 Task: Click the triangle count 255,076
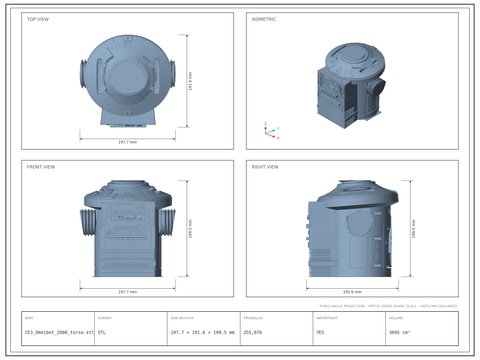[253, 332]
